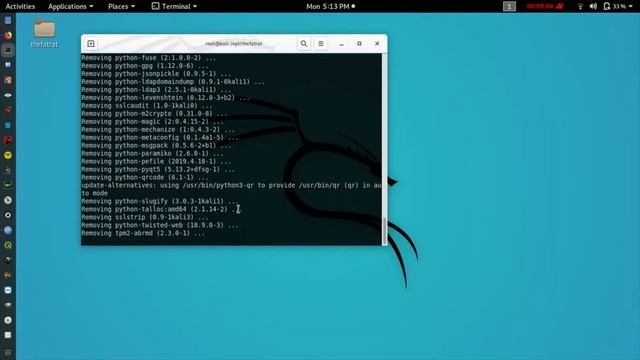640x360 pixels.
Task: Open thefatrat folder on the desktop
Action: tap(44, 33)
